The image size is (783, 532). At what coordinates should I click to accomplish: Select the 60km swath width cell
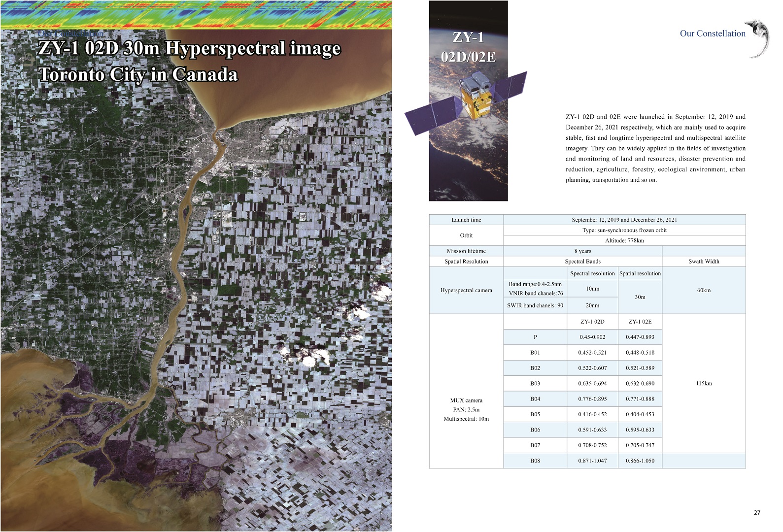point(703,290)
